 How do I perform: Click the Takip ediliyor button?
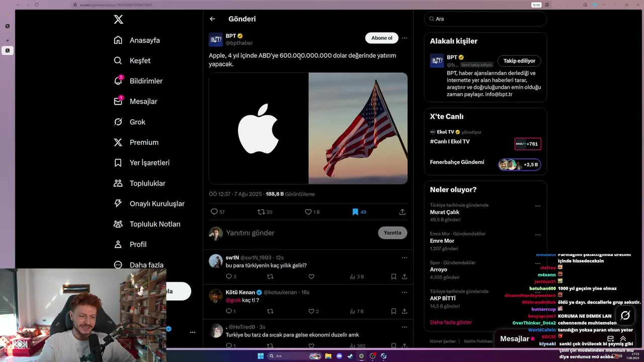point(519,61)
